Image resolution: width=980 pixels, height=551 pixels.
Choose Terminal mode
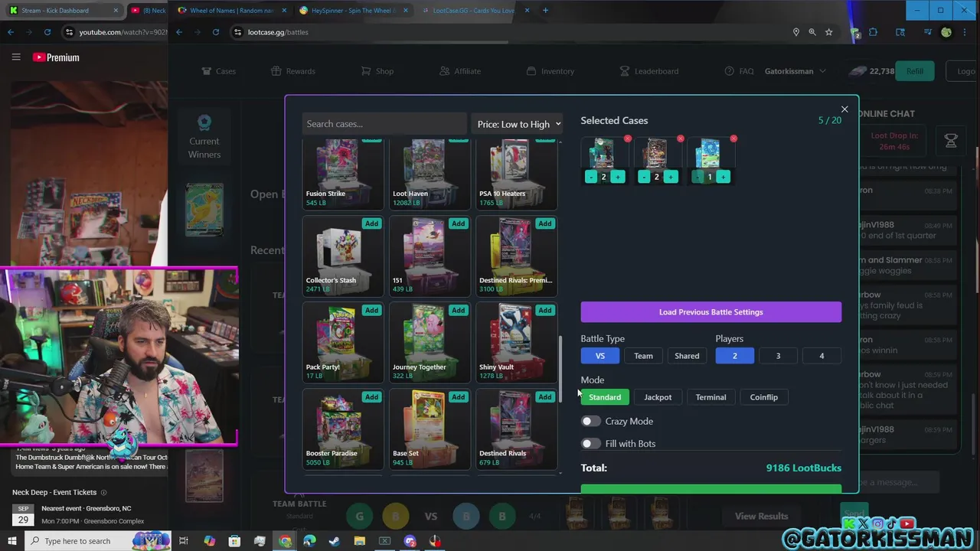[x=710, y=397]
